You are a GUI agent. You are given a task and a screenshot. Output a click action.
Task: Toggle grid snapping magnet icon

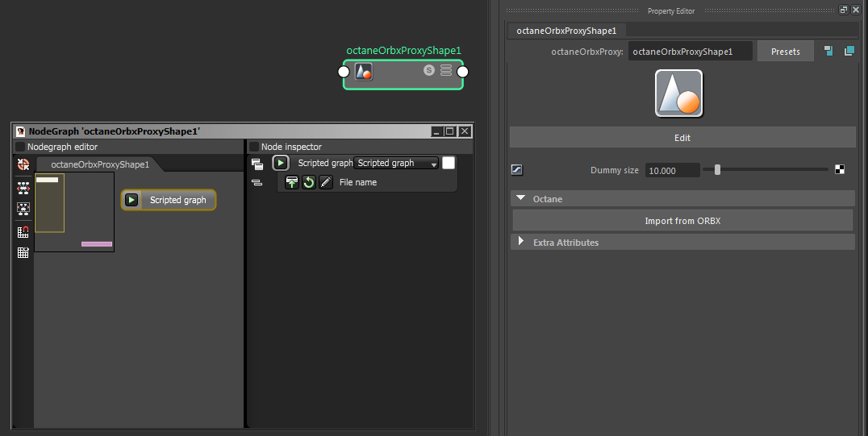[x=23, y=232]
